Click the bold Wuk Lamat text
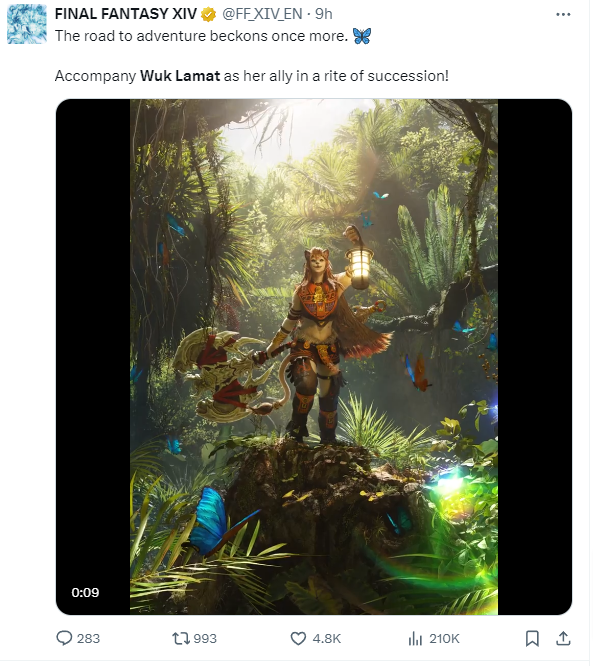 coord(180,76)
